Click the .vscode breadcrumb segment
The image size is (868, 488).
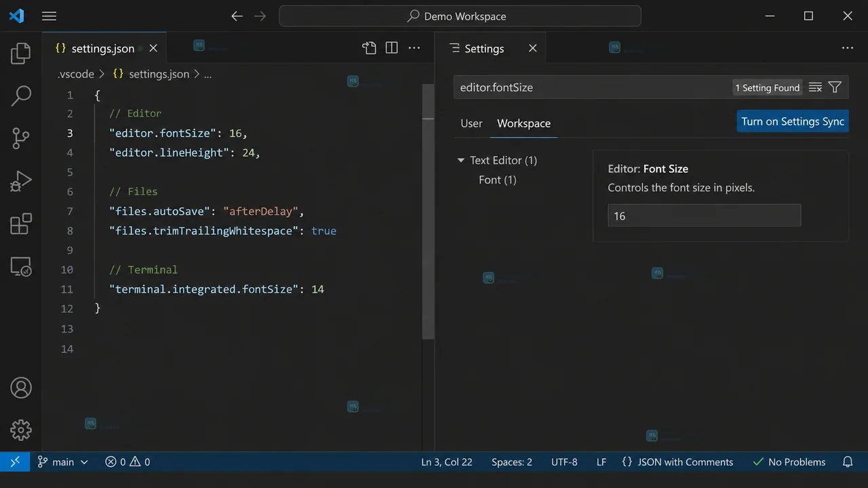76,74
